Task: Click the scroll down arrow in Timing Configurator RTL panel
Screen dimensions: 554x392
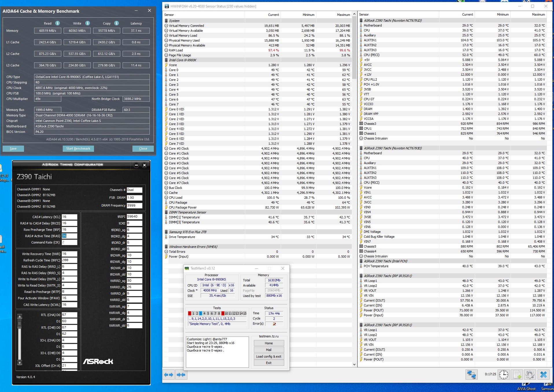Action: [x=20, y=363]
